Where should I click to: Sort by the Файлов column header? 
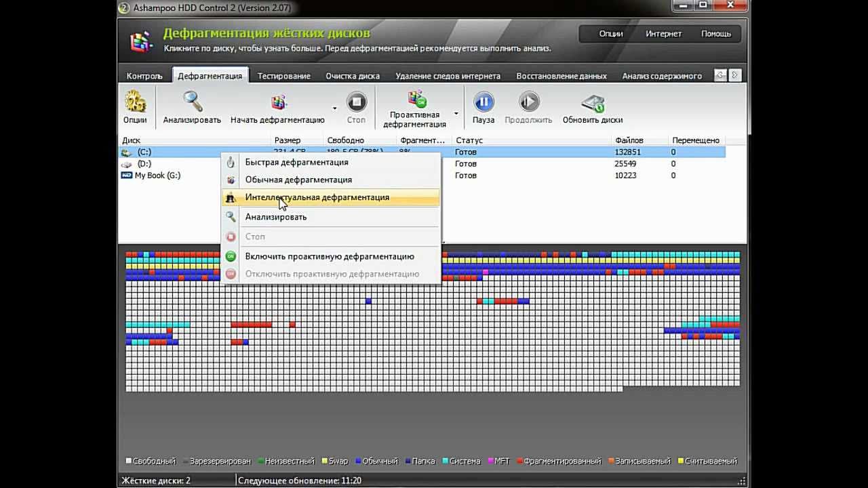tap(641, 140)
